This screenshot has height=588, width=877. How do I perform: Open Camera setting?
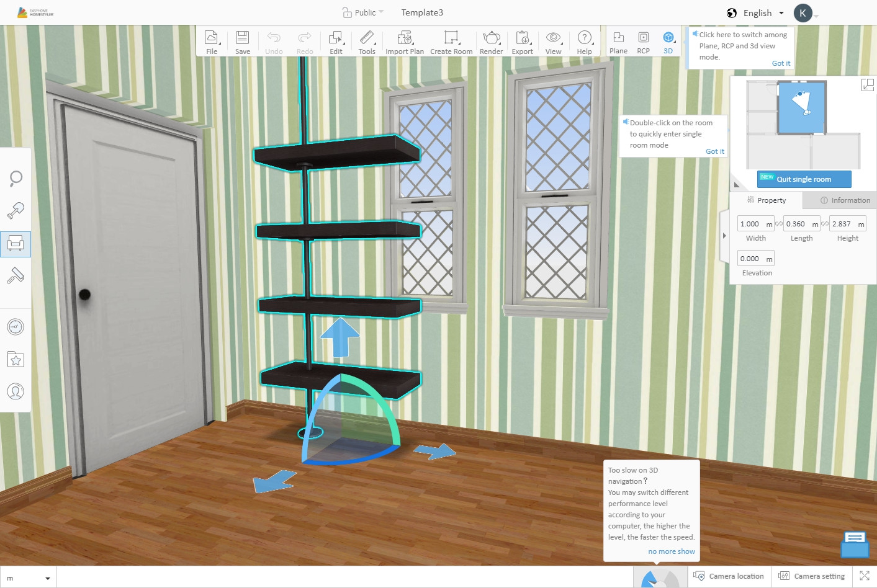[812, 576]
